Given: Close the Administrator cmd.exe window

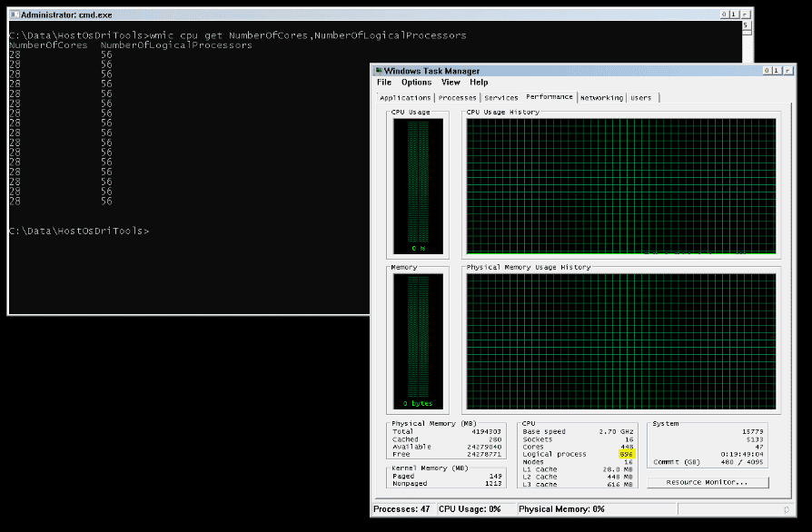Looking at the screenshot, I should (747, 15).
